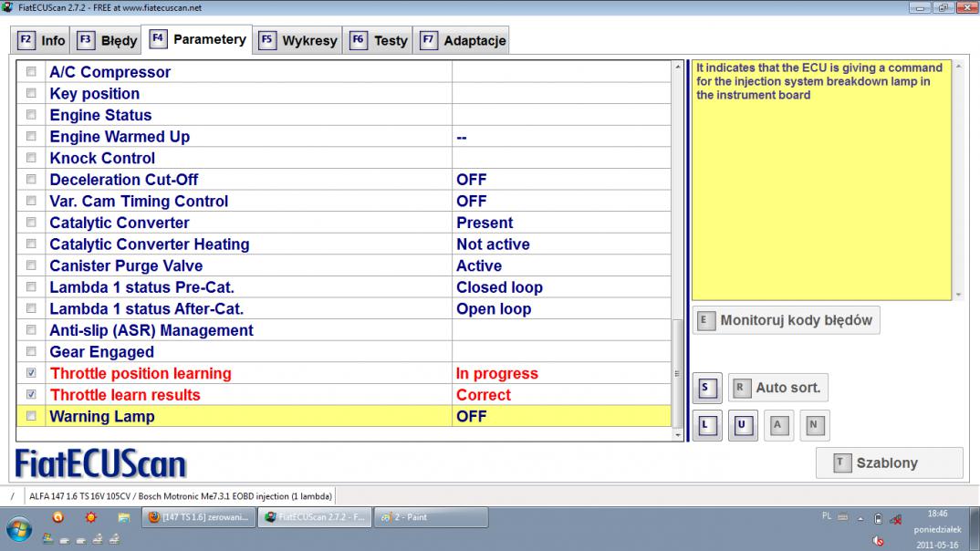
Task: Click the keyboard icon in the tray
Action: tap(843, 517)
